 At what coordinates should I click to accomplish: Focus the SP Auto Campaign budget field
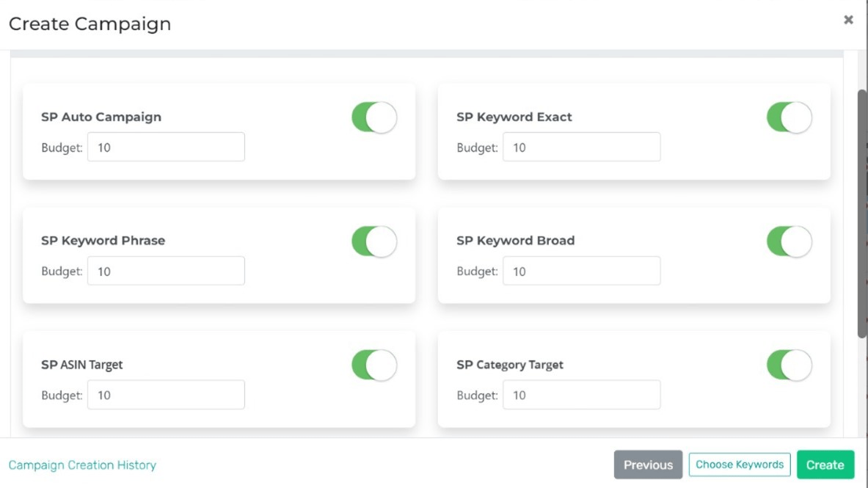click(x=166, y=147)
